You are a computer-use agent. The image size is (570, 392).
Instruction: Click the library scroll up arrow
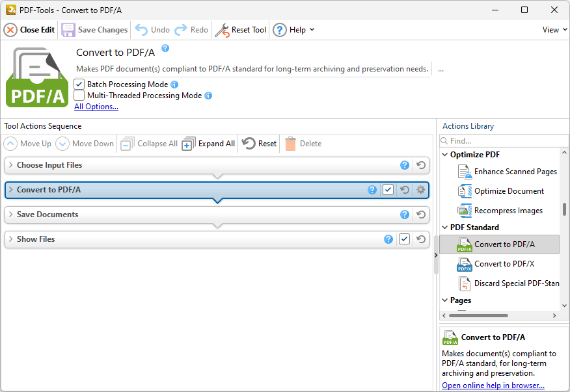click(564, 153)
